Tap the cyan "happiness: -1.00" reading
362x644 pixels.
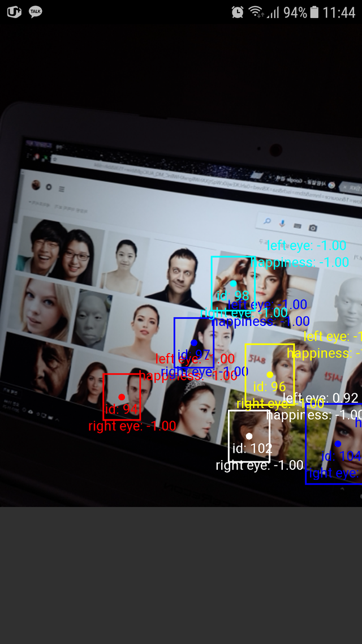pos(300,262)
